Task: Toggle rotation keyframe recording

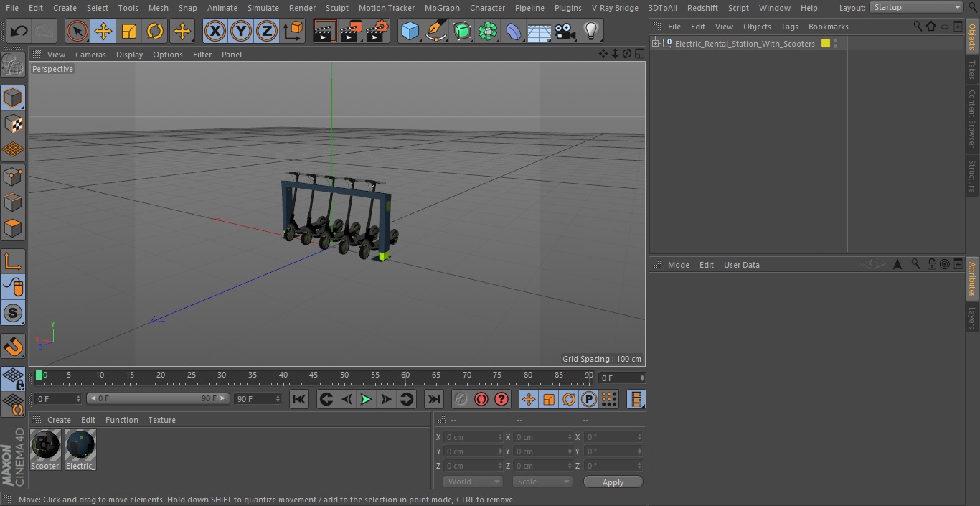Action: point(569,399)
